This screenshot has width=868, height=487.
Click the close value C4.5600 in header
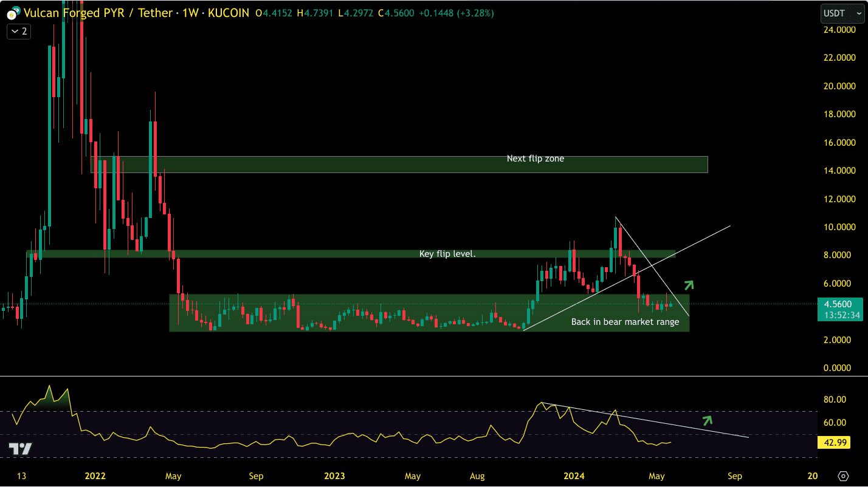pyautogui.click(x=397, y=13)
